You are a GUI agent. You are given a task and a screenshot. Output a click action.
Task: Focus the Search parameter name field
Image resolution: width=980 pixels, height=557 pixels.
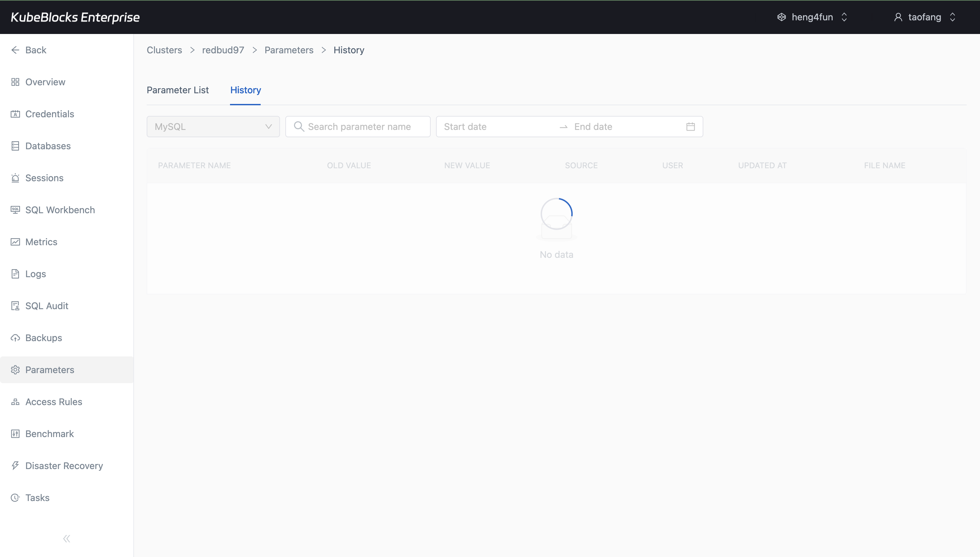359,127
